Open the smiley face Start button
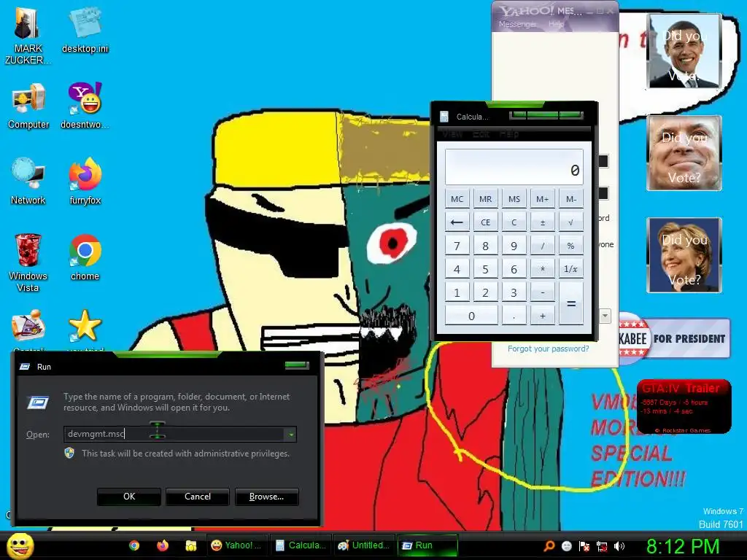Screen dimensions: 747x560 tap(20, 545)
